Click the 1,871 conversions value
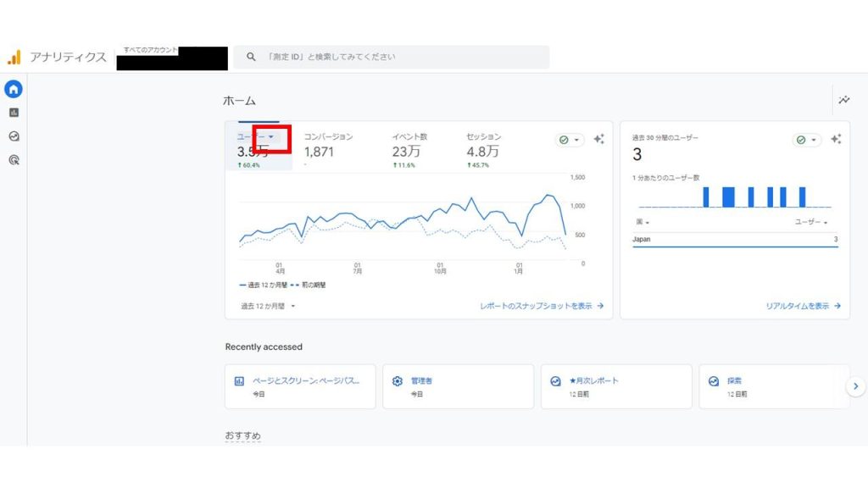868x488 pixels. pyautogui.click(x=319, y=152)
